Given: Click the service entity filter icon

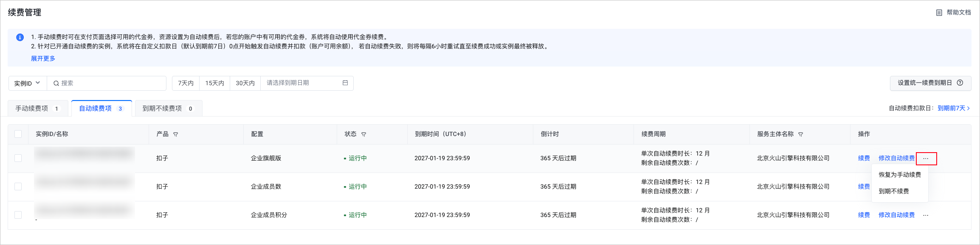Looking at the screenshot, I should pyautogui.click(x=801, y=134).
